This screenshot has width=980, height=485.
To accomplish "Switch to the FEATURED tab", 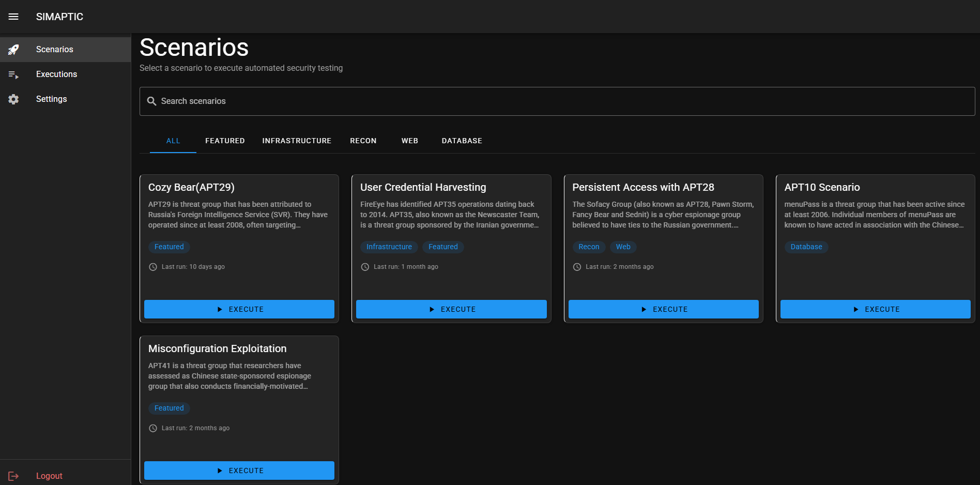I will pyautogui.click(x=225, y=141).
